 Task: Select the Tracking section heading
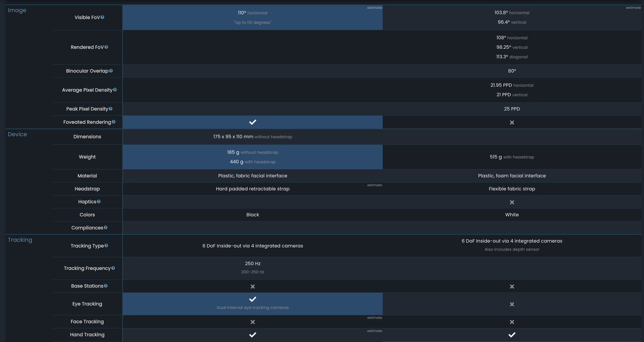[20, 240]
